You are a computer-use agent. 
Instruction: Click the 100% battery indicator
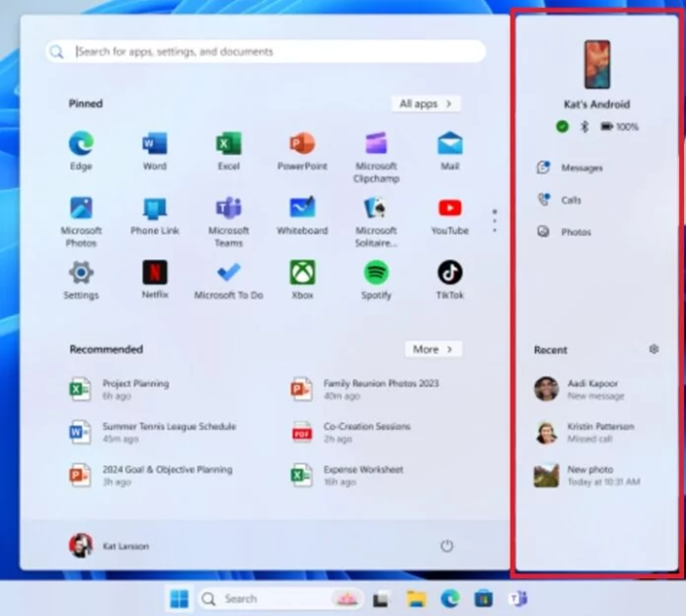tap(619, 127)
